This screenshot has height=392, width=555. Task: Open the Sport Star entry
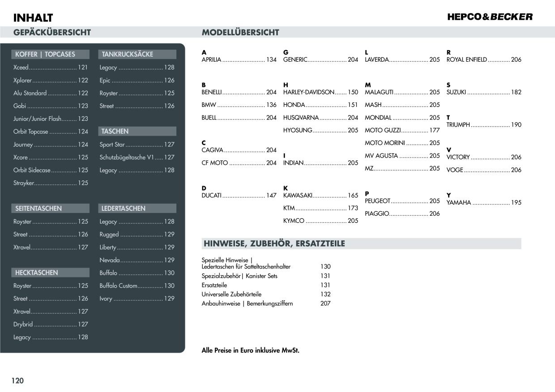pyautogui.click(x=137, y=145)
